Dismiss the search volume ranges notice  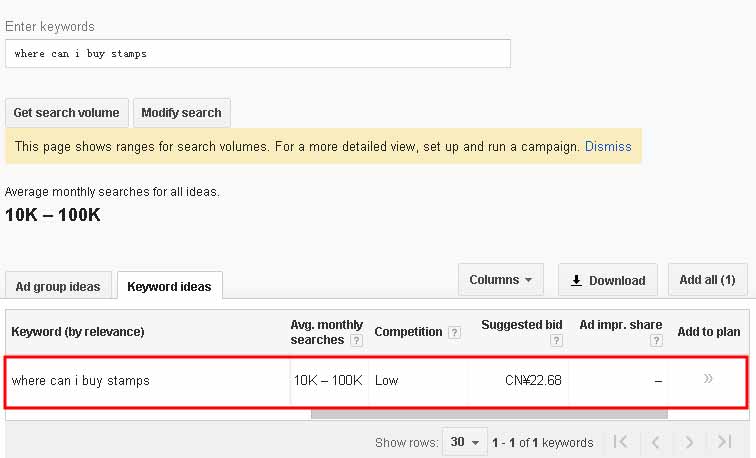tap(608, 146)
